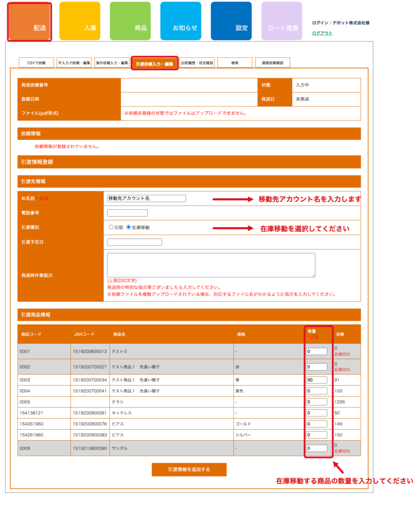Open the カート連携 (Cart link) purple tile
Image resolution: width=420 pixels, height=510 pixels.
point(282,21)
